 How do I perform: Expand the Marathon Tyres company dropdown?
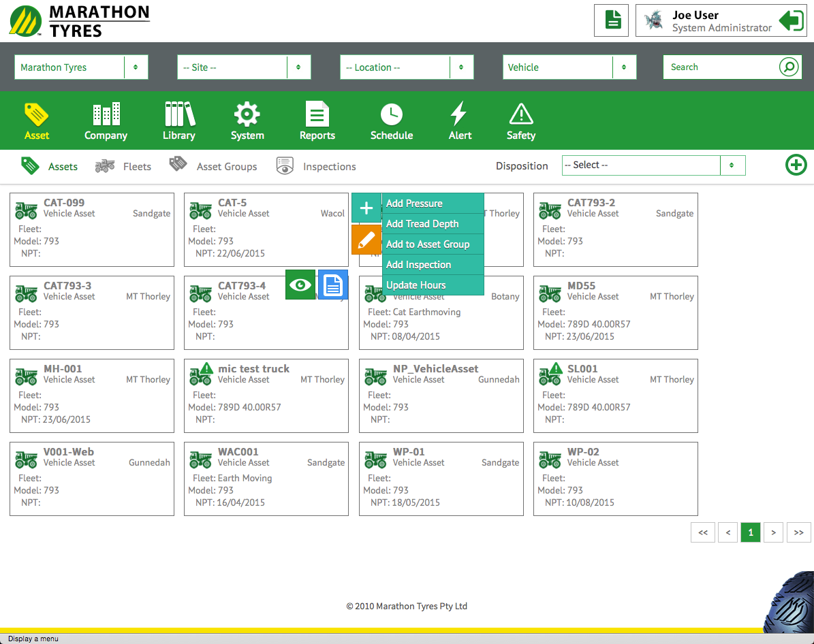pyautogui.click(x=136, y=67)
